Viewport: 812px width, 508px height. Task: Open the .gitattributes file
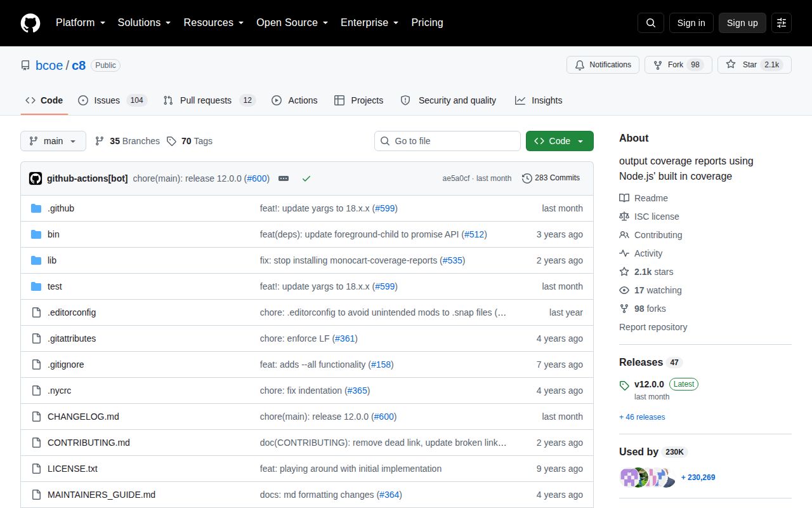pos(72,338)
